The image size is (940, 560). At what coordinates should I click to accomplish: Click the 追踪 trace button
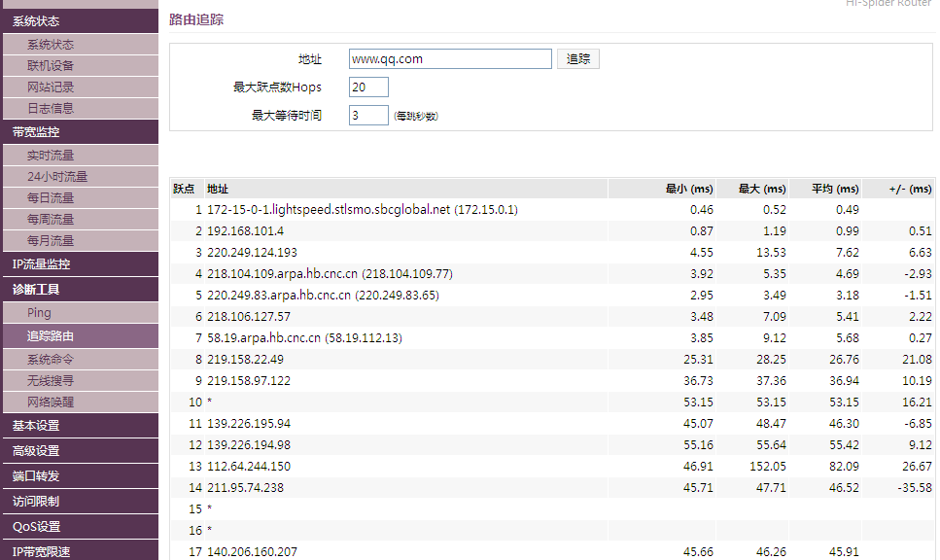(578, 59)
